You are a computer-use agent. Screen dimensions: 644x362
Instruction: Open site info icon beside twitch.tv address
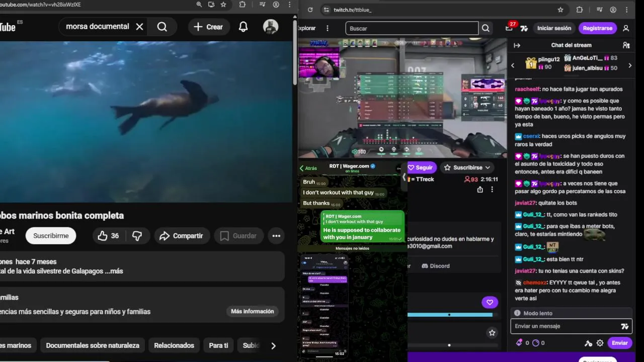[326, 10]
